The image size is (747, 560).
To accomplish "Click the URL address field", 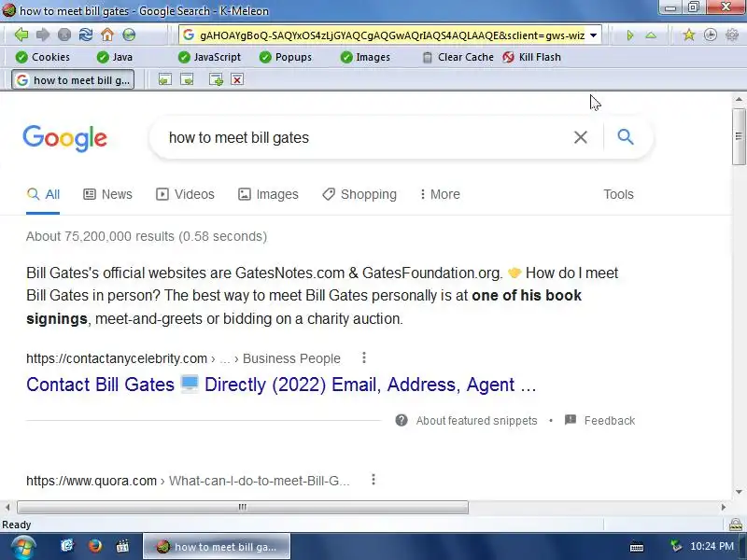I will click(x=391, y=35).
